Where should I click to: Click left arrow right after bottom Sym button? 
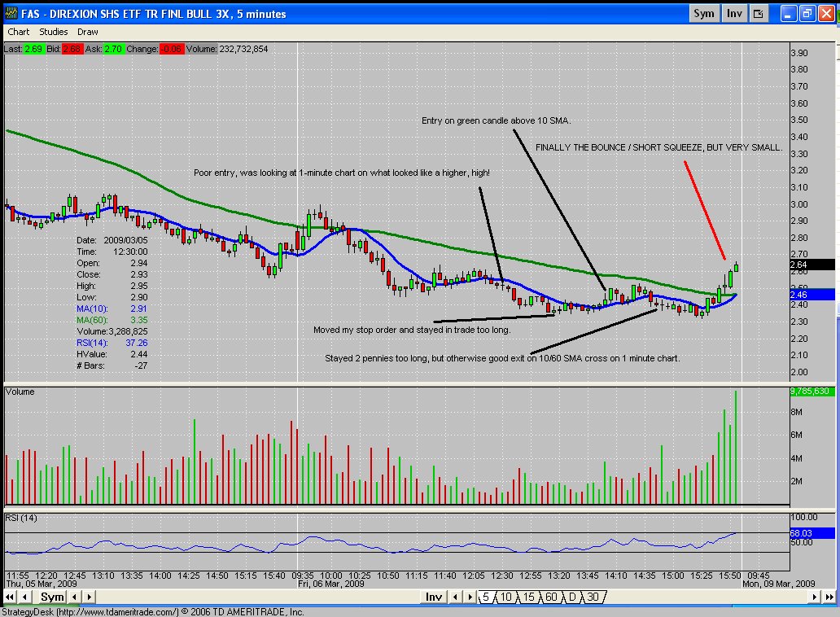pyautogui.click(x=74, y=597)
